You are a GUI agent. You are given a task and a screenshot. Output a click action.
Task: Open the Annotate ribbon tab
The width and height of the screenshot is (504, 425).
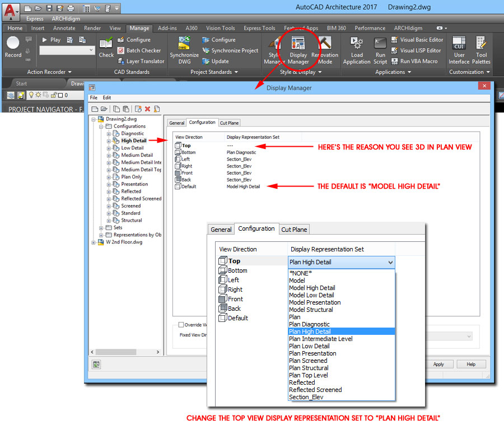64,28
